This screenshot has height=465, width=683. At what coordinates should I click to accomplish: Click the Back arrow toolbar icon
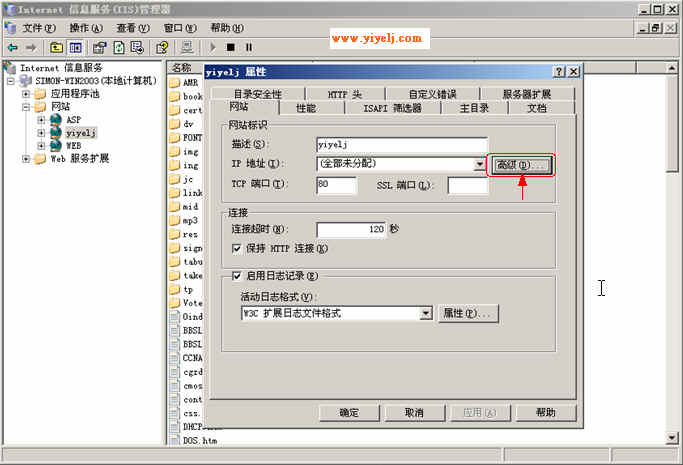(x=13, y=47)
